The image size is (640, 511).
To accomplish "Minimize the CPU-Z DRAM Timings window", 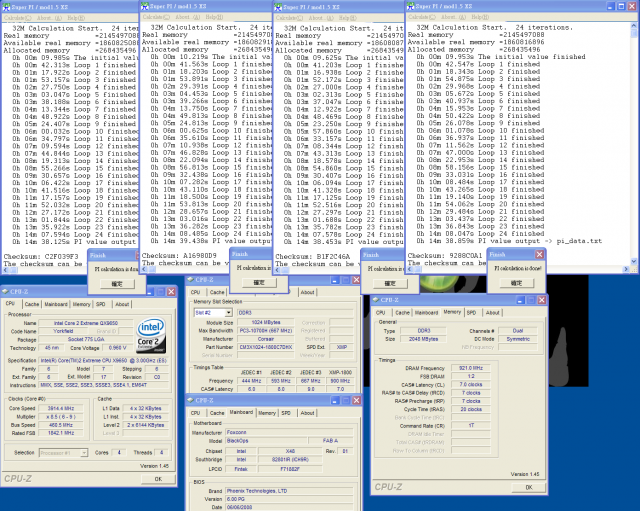I will coord(520,300).
